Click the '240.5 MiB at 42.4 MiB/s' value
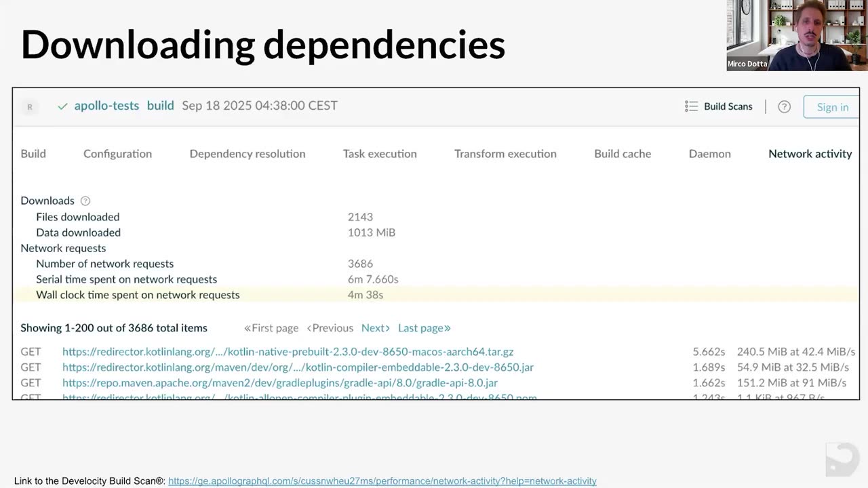Screen dimensions: 868x488 click(796, 352)
